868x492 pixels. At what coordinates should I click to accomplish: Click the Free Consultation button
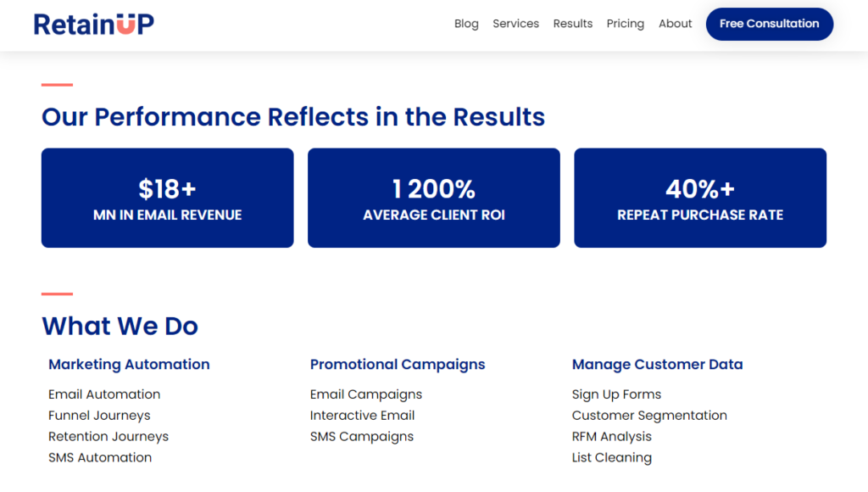click(769, 24)
